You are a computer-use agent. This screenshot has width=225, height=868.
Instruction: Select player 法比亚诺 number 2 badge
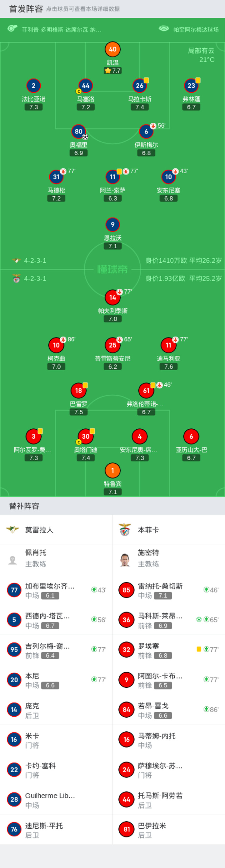33,85
